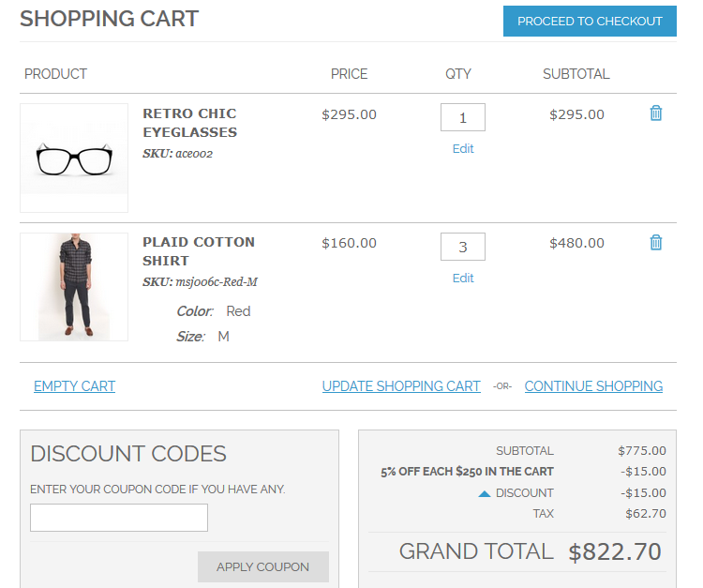Click Proceed to Checkout button
Screen dimensions: 703x588
[590, 21]
